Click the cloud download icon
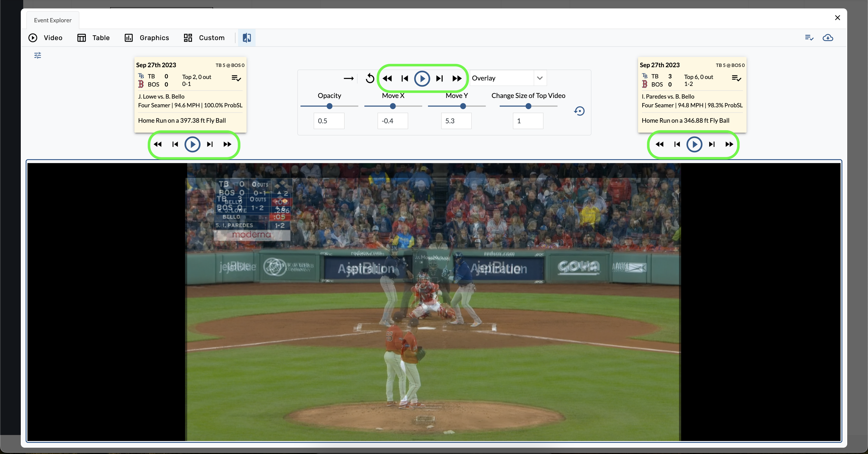The image size is (868, 454). tap(828, 38)
